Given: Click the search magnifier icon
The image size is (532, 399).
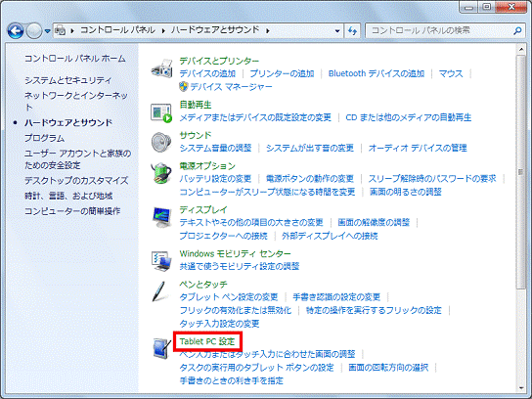Looking at the screenshot, I should click(x=517, y=31).
